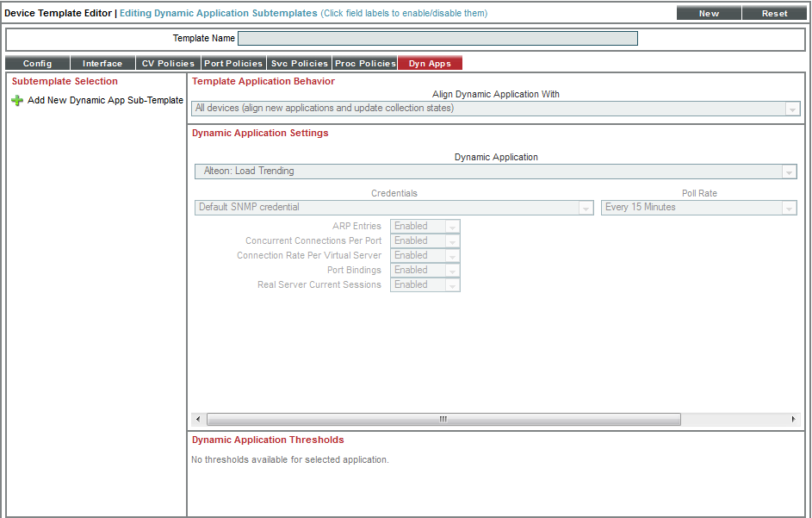Expand the Real Server Current Sessions dropdown
This screenshot has width=812, height=518.
point(425,285)
